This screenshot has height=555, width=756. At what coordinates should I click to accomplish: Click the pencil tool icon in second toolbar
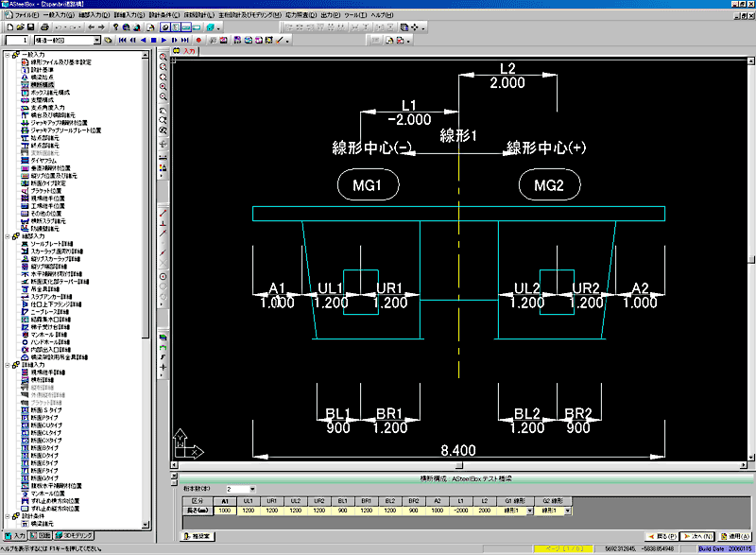(x=280, y=41)
